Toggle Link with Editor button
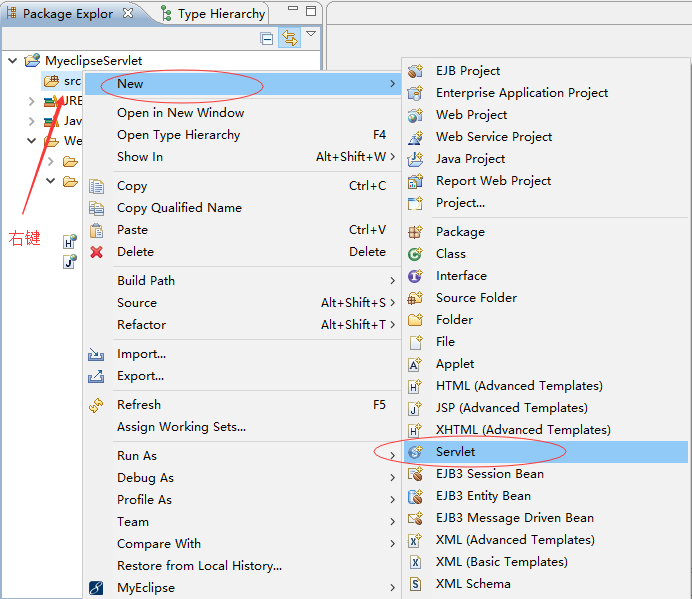692x599 pixels. (290, 38)
